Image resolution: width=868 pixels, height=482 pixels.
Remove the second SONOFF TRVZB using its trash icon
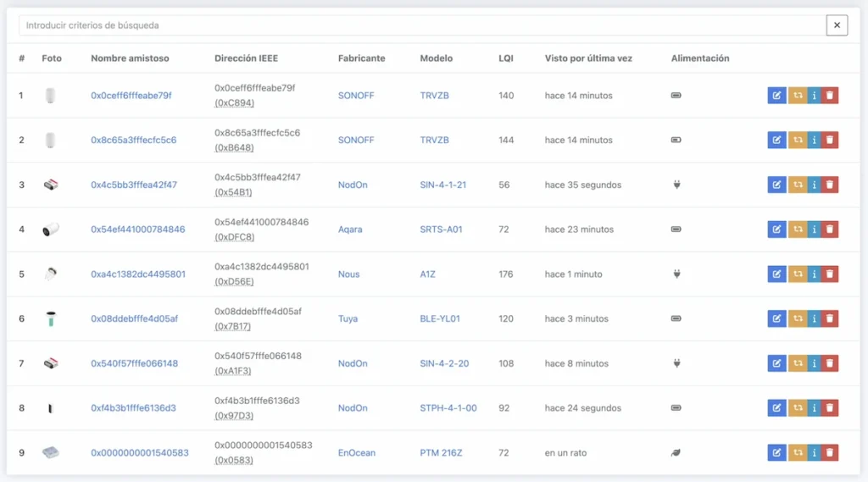tap(830, 141)
